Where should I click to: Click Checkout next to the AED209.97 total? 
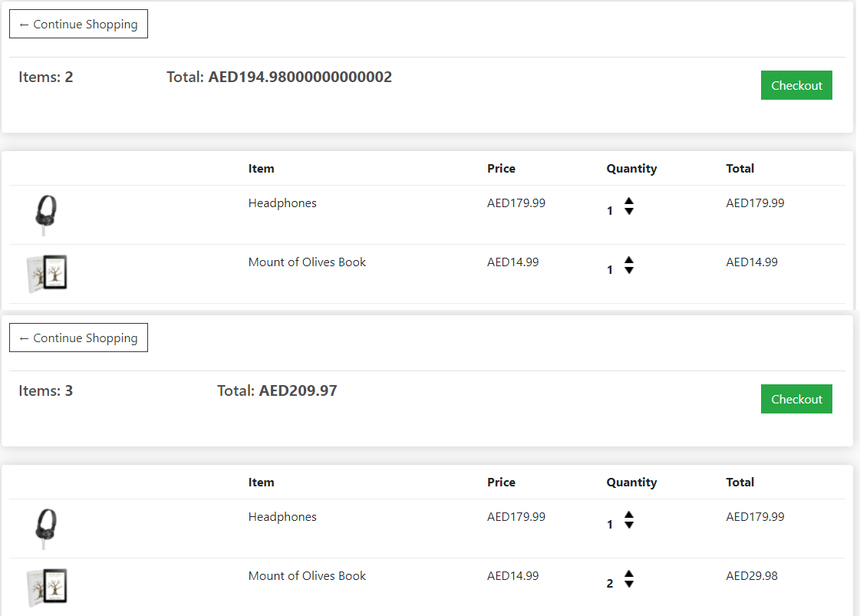pyautogui.click(x=796, y=399)
